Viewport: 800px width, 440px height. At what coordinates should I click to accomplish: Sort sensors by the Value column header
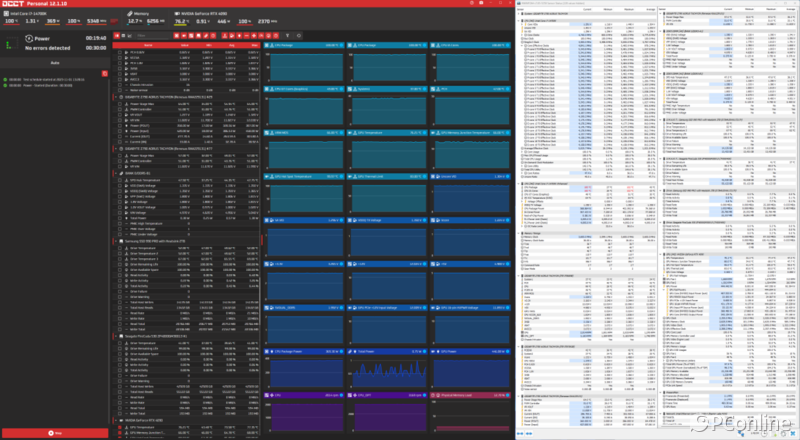[x=185, y=45]
